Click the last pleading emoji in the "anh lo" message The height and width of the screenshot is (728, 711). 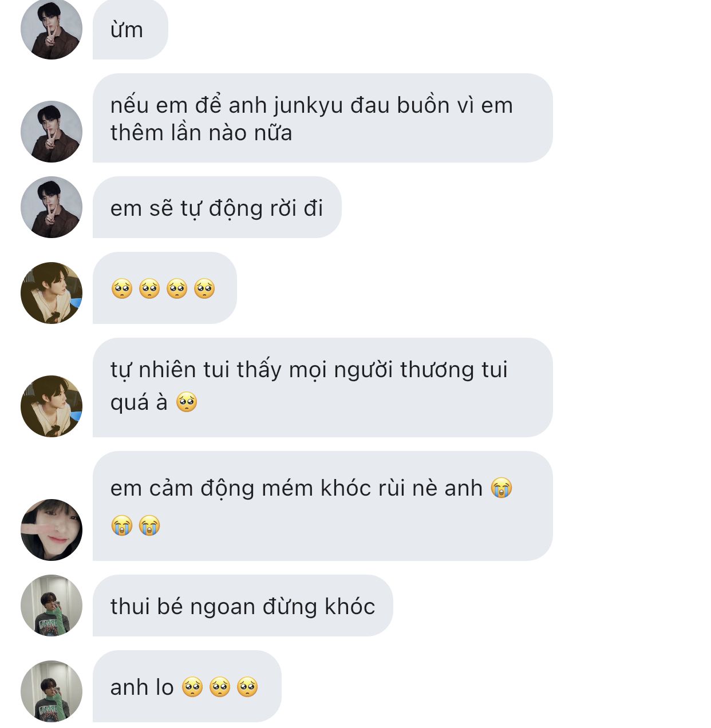tap(247, 687)
